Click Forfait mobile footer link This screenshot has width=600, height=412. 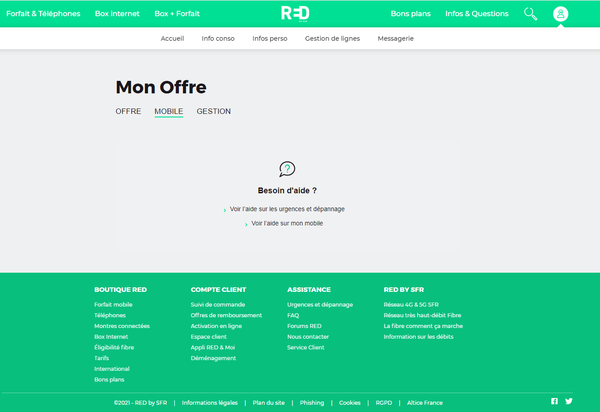(113, 305)
